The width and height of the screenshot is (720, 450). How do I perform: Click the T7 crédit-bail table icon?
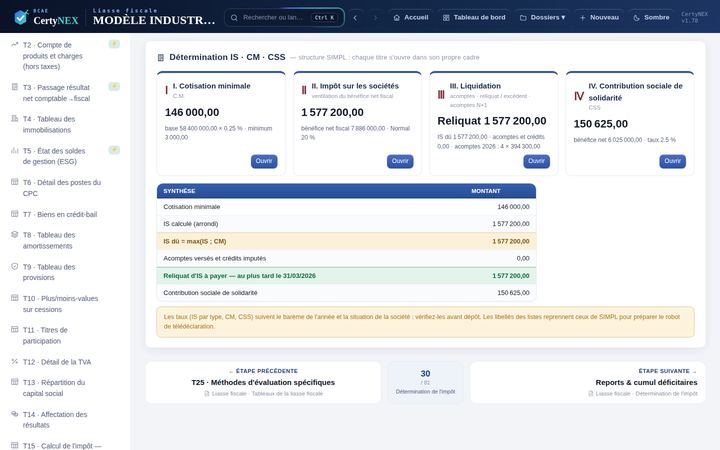(x=15, y=214)
